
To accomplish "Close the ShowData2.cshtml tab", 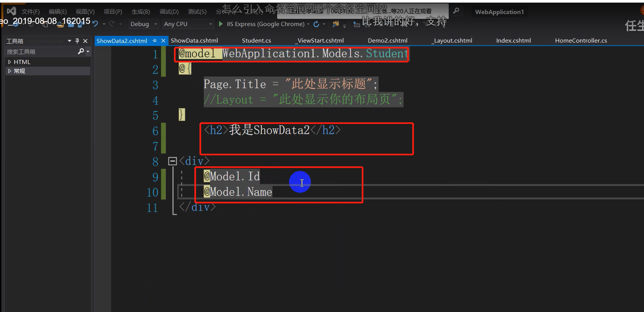I will point(163,41).
